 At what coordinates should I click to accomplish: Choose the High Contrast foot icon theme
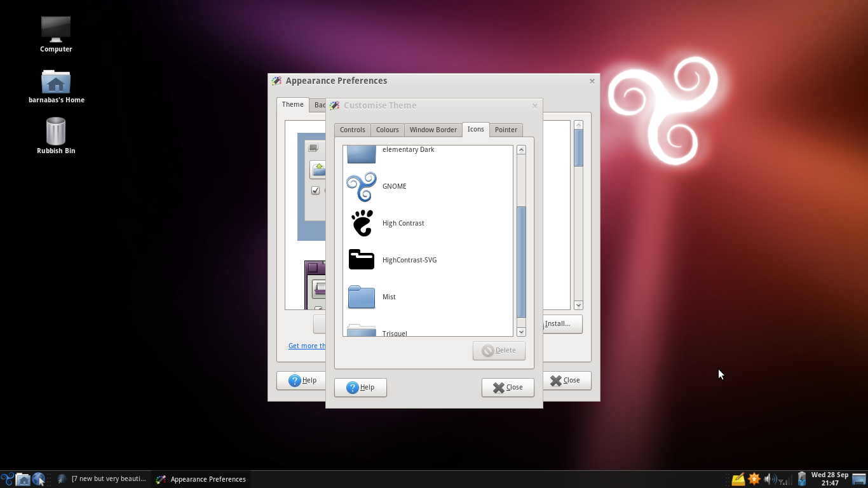[x=362, y=223]
